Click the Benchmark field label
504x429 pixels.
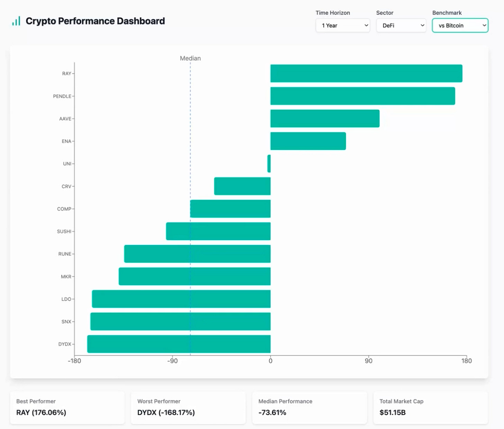pyautogui.click(x=447, y=13)
